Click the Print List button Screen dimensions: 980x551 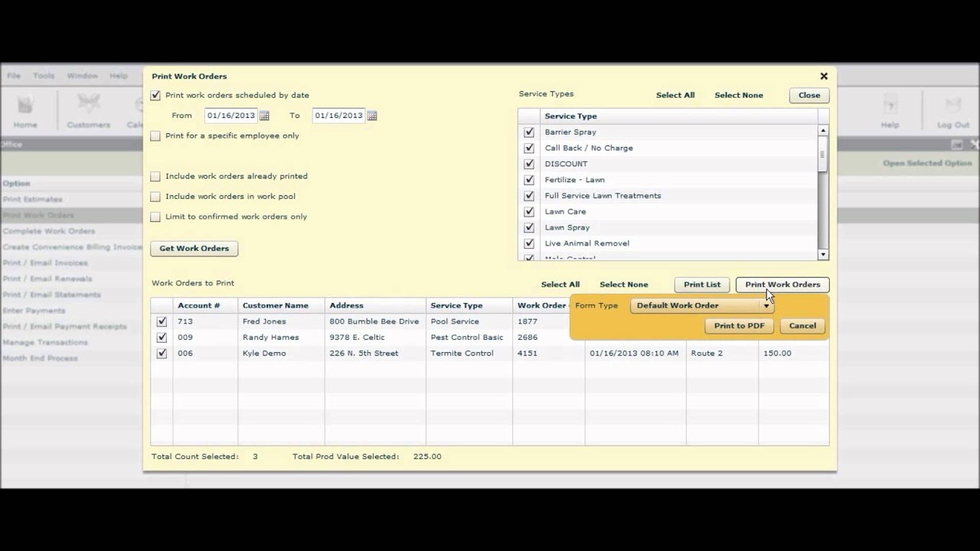click(702, 285)
